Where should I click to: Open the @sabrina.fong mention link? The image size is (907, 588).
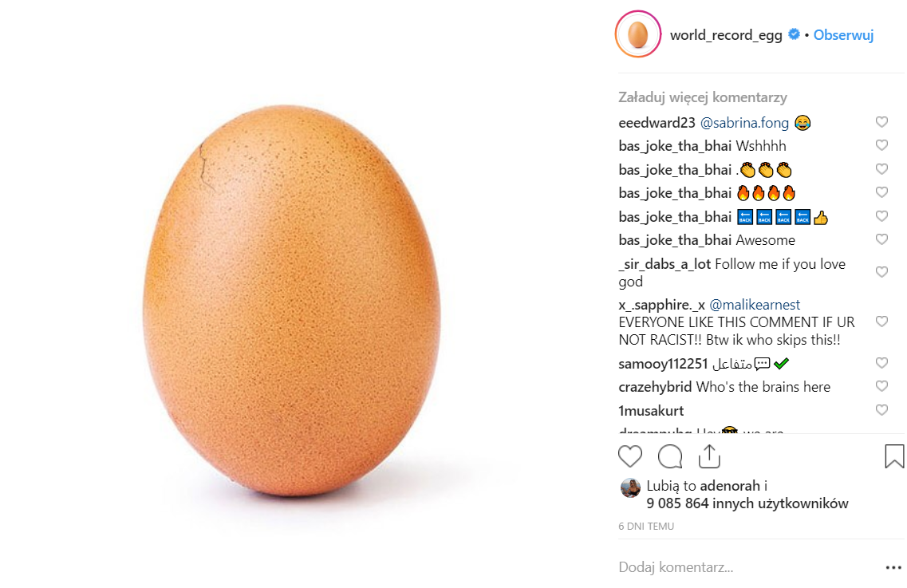[x=744, y=123]
